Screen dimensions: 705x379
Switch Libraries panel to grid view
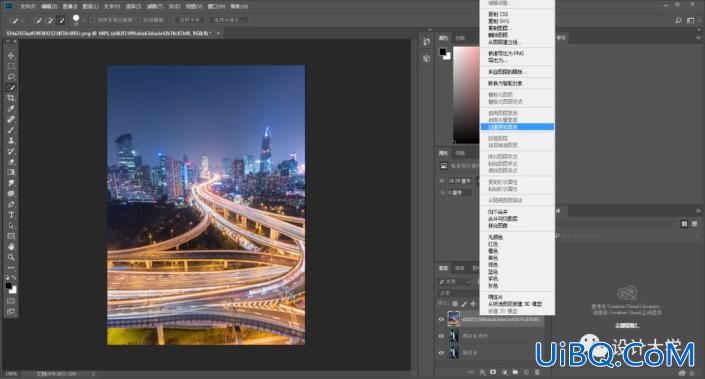(x=684, y=224)
